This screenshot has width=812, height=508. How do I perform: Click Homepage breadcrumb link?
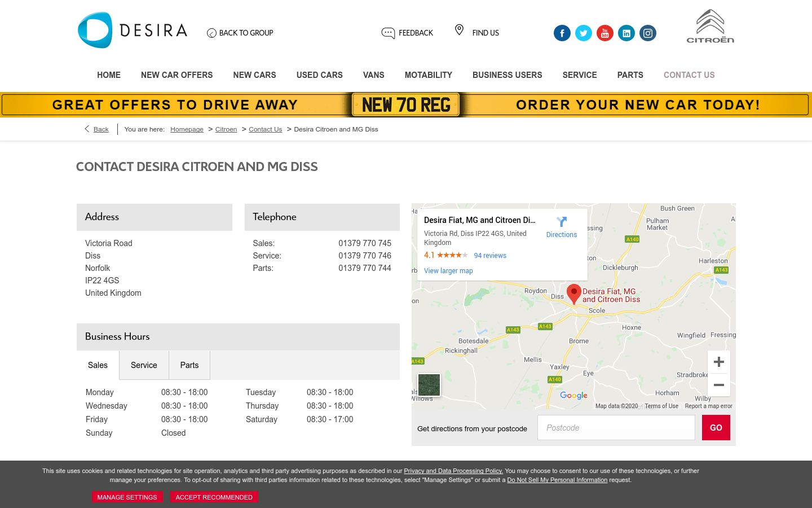click(x=187, y=129)
